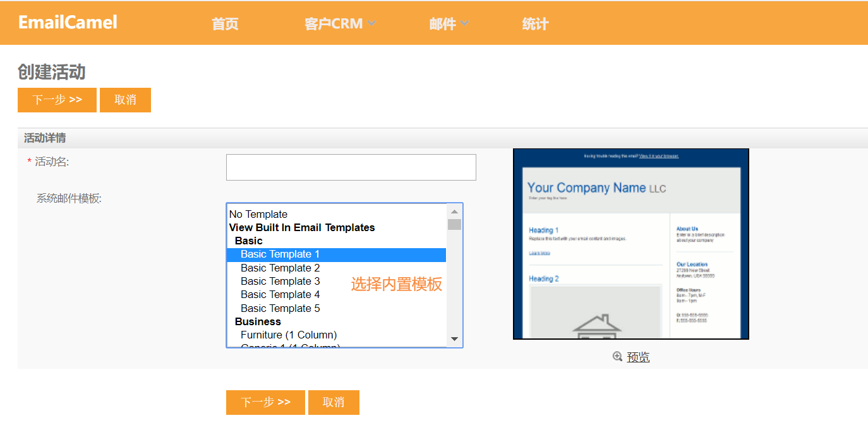
Task: Click the magnifier zoom icon beside 预览
Action: (618, 356)
